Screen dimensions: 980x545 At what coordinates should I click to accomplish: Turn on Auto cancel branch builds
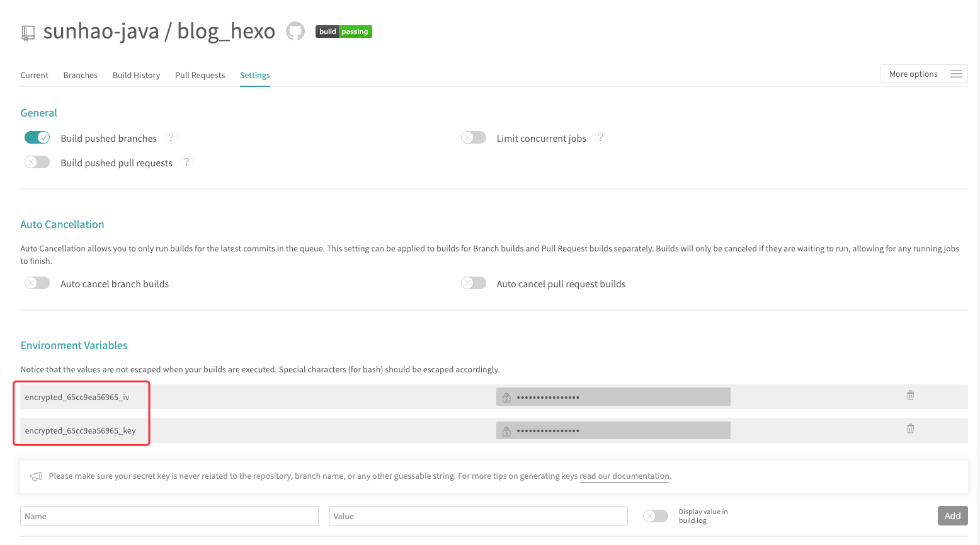click(x=37, y=283)
